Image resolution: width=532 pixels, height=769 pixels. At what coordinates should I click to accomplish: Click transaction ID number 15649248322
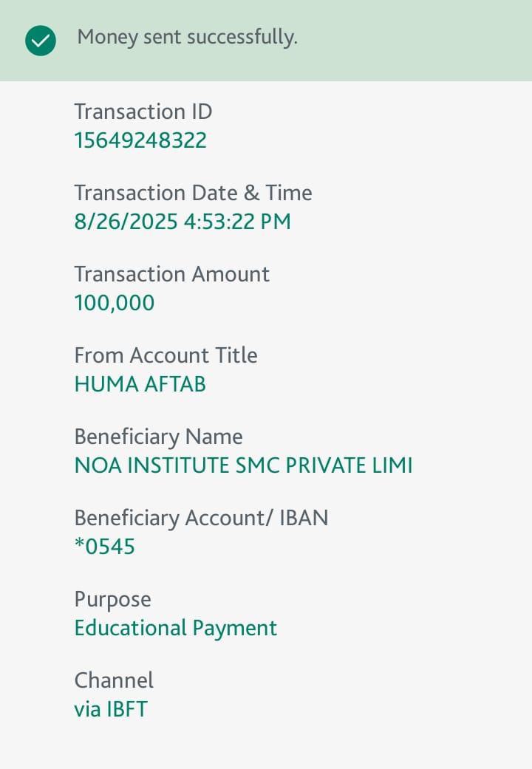coord(140,140)
